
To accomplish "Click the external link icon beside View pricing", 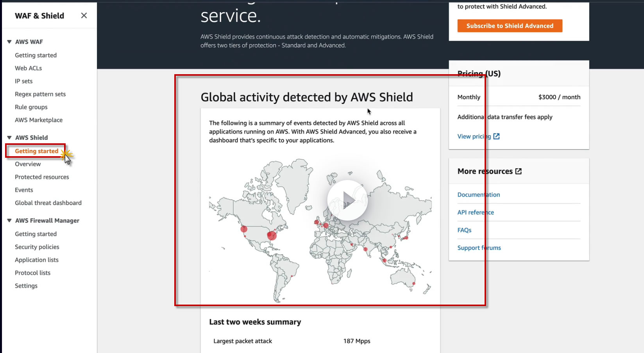I will pyautogui.click(x=496, y=136).
